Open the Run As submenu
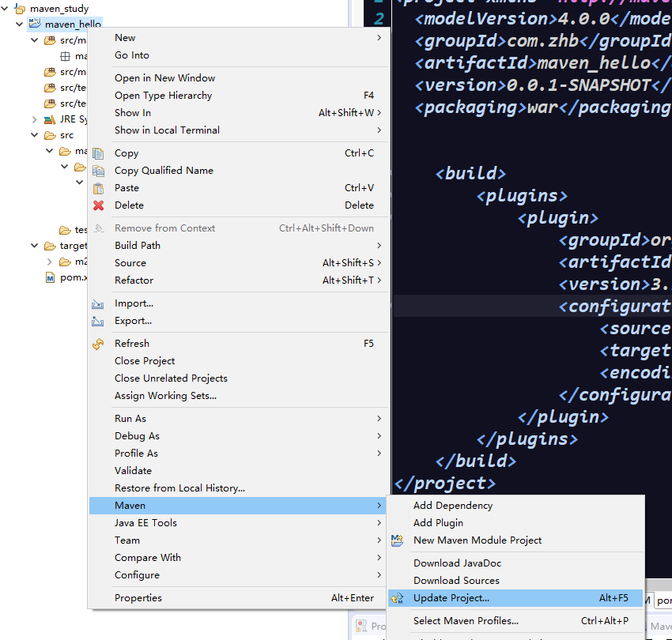Image resolution: width=672 pixels, height=640 pixels. point(130,419)
